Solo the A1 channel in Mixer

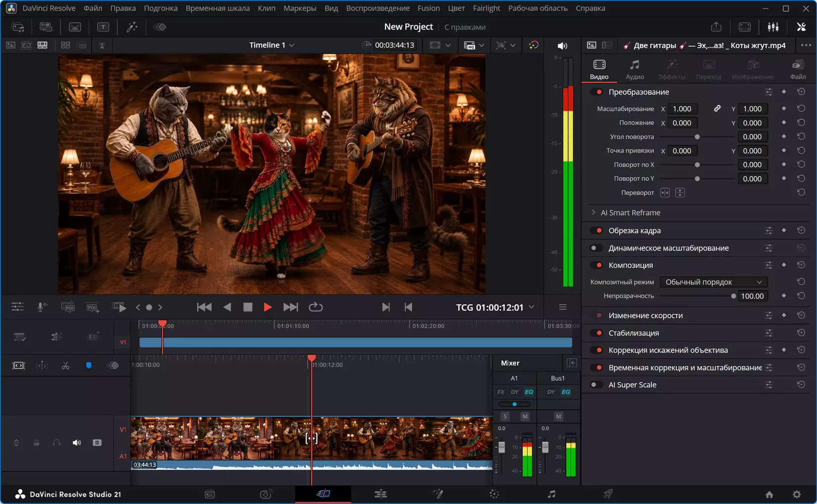[505, 417]
